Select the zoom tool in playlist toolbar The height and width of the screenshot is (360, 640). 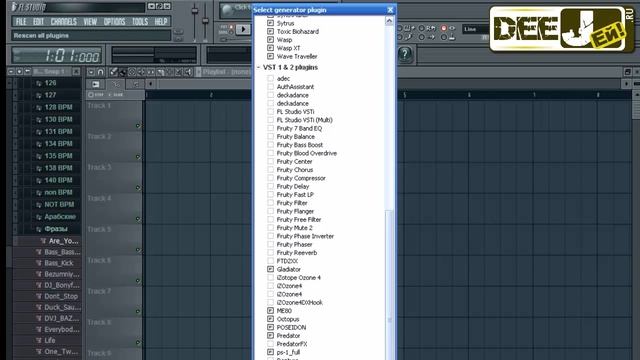click(178, 72)
